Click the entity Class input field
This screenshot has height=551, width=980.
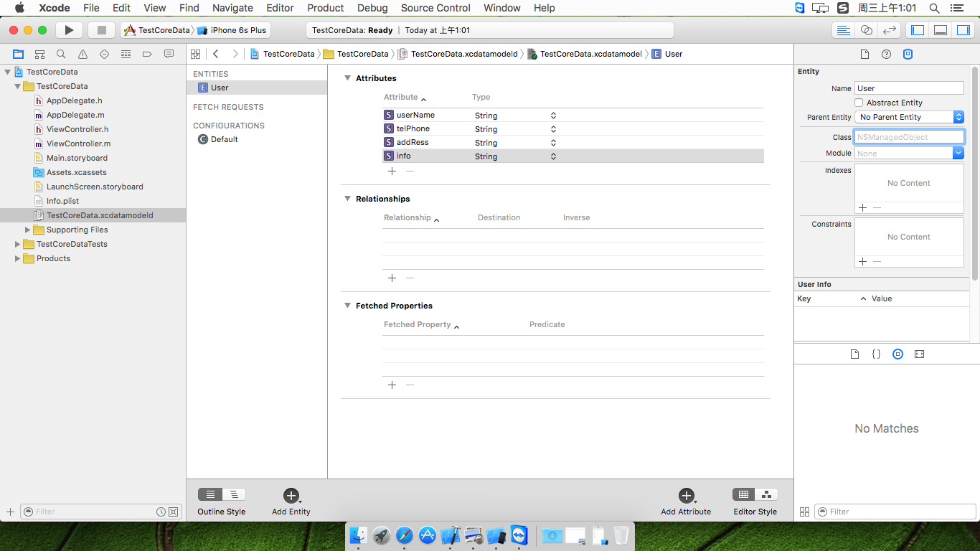click(x=909, y=136)
